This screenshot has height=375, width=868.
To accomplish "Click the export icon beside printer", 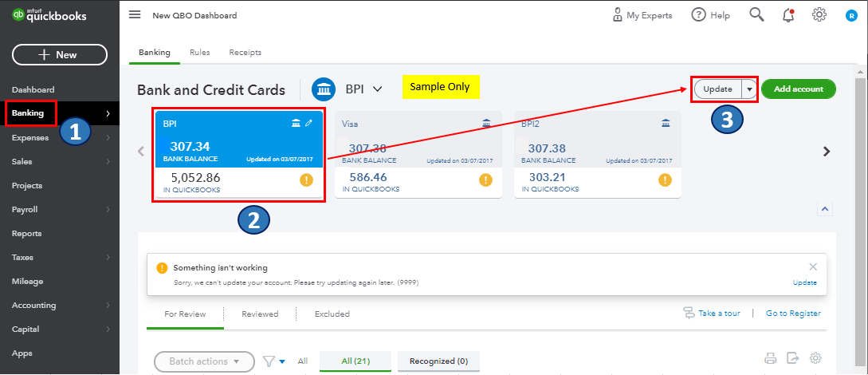I will pos(793,358).
